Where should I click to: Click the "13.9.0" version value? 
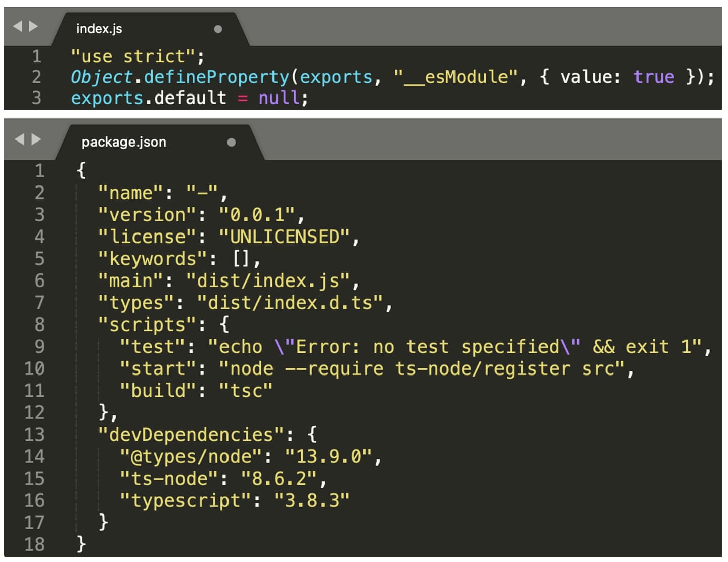[328, 457]
